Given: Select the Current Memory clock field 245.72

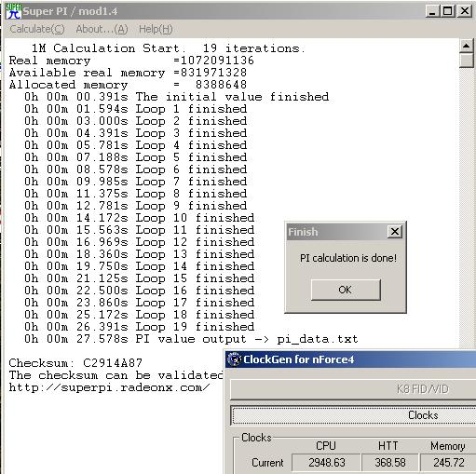Looking at the screenshot, I should pyautogui.click(x=448, y=463).
